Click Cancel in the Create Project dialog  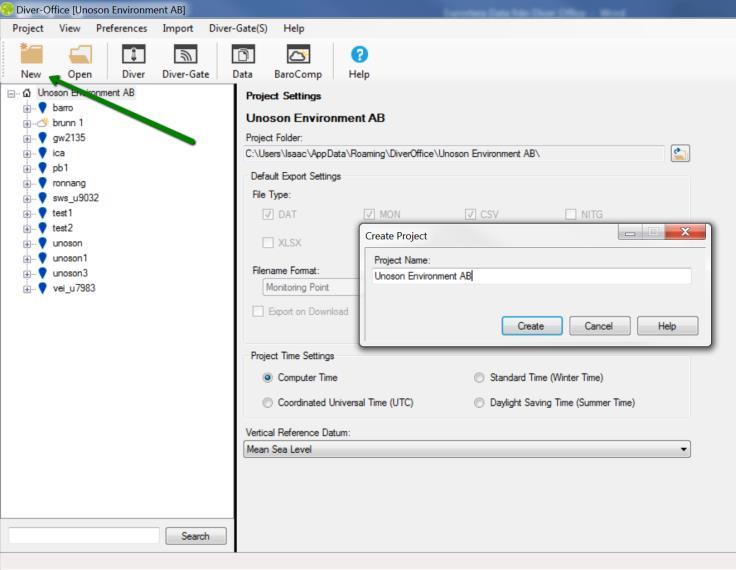pos(599,326)
